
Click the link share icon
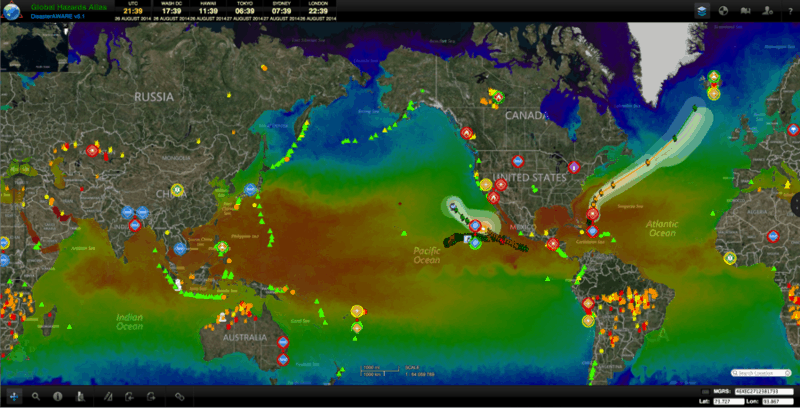coord(180,396)
